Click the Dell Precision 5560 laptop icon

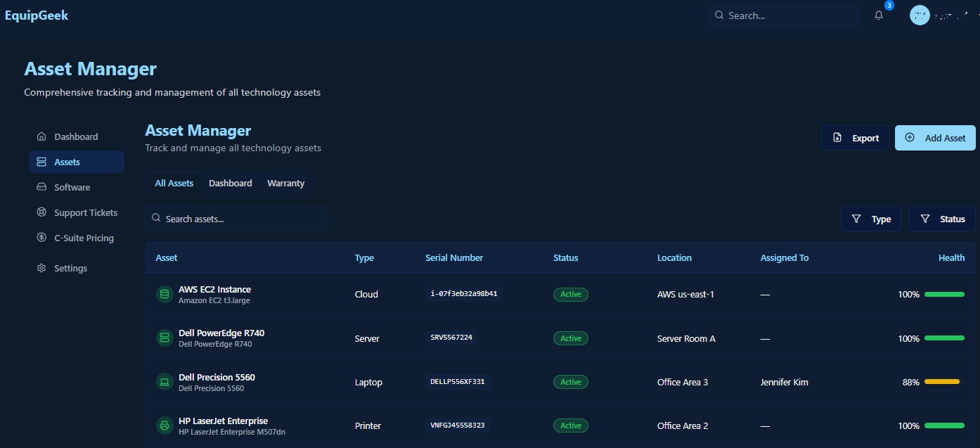[x=165, y=382]
